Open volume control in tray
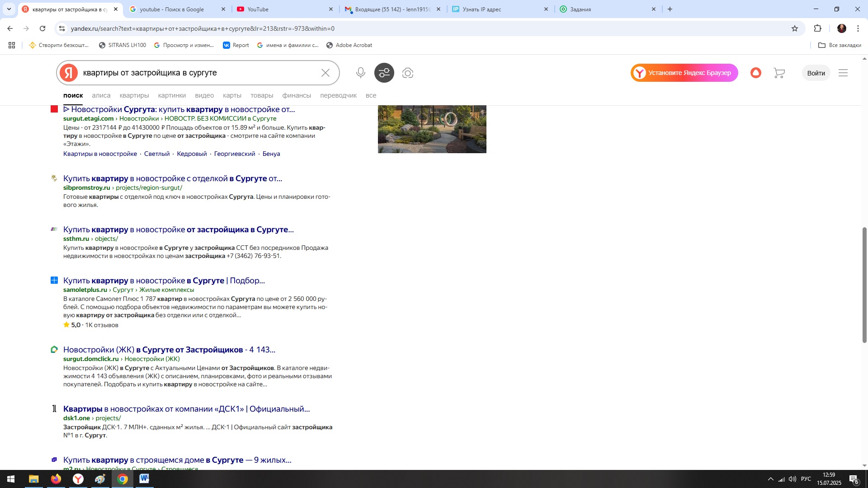Screen dimensions: 868x488 (x=793, y=479)
